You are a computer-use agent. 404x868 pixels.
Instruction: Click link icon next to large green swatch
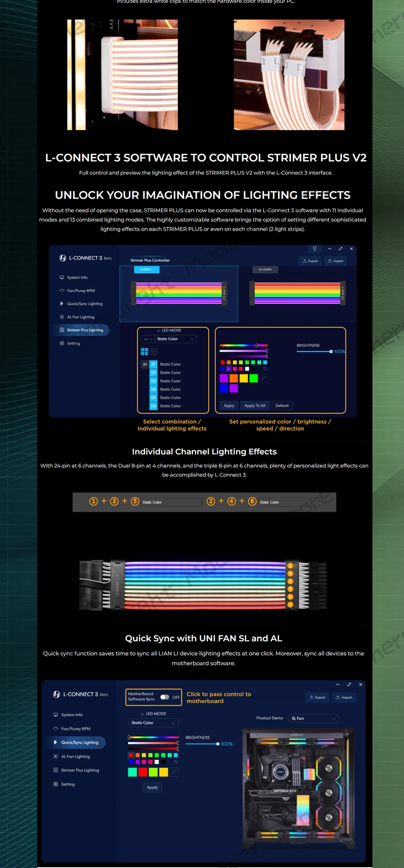(263, 378)
